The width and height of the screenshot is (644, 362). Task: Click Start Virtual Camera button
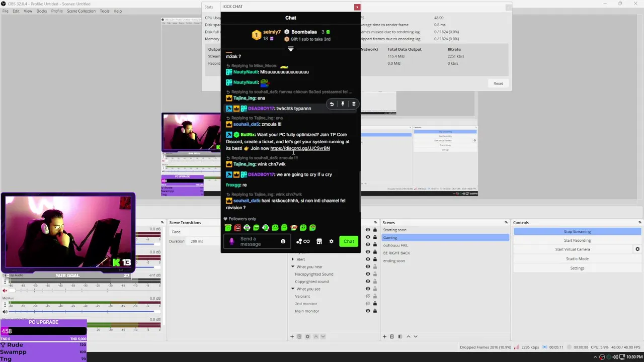tap(573, 249)
